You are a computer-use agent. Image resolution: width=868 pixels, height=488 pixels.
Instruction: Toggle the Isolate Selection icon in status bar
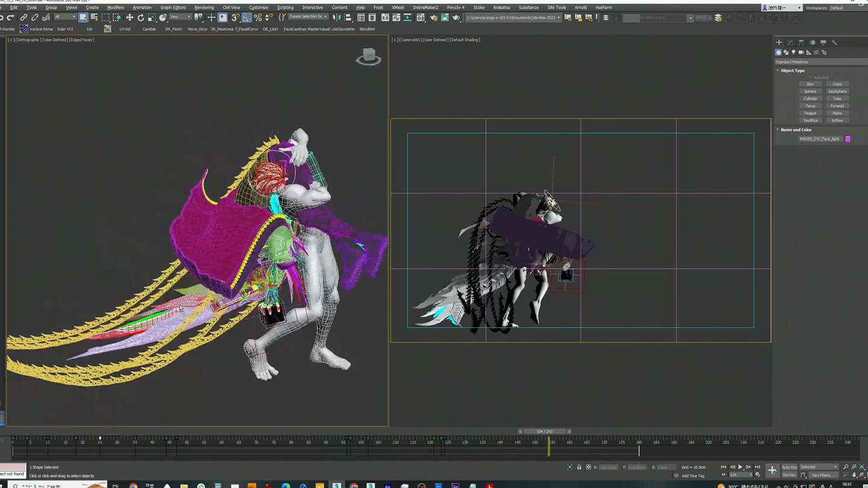click(570, 467)
